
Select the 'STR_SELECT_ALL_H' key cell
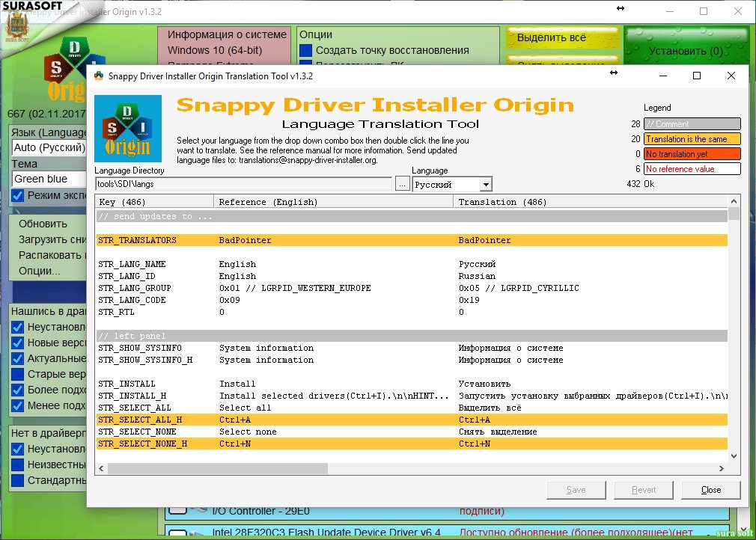coord(140,420)
